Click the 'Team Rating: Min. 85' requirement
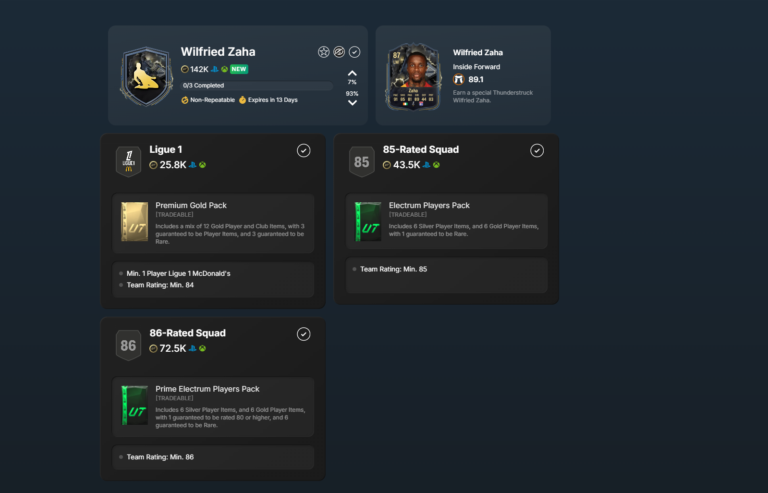Viewport: 768px width, 493px height. (394, 269)
